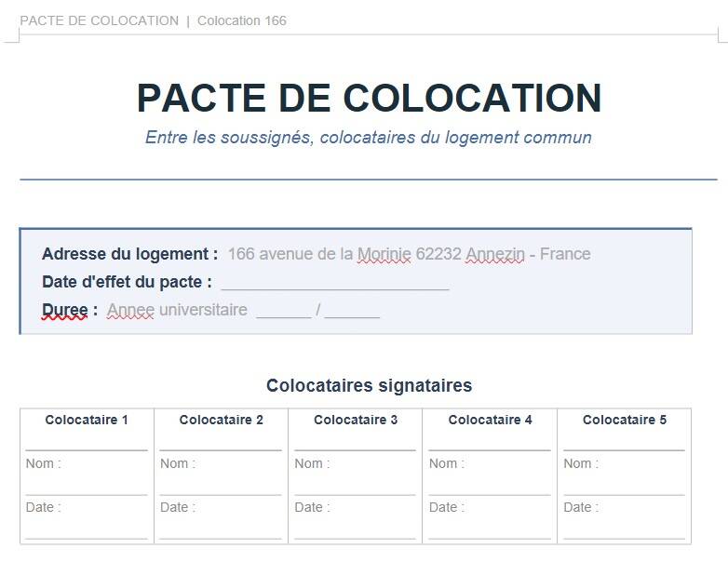Click the main title 'PACTE DE COLOCATION'
The height and width of the screenshot is (575, 728).
click(x=369, y=98)
